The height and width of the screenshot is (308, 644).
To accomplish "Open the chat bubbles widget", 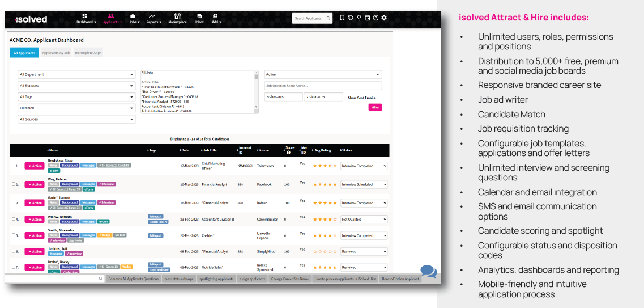I will [x=428, y=271].
